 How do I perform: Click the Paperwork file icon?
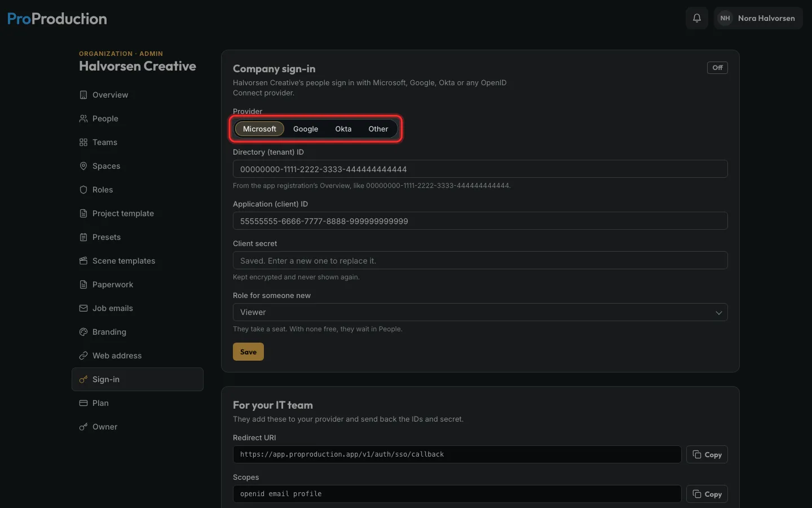pos(83,284)
